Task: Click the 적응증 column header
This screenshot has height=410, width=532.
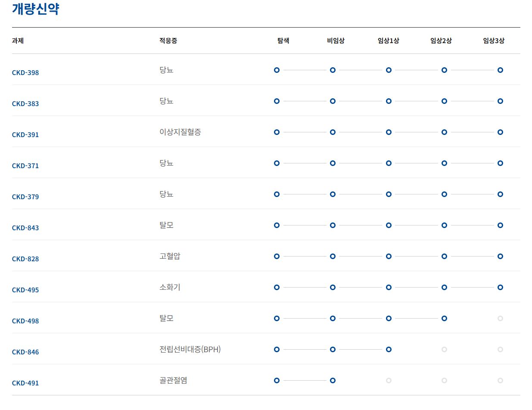Action: click(x=168, y=41)
